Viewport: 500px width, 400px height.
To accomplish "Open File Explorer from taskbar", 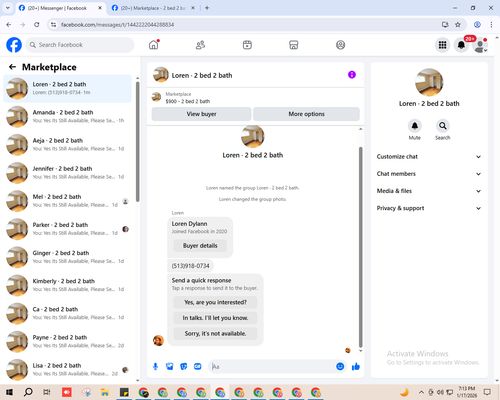I will (x=105, y=392).
